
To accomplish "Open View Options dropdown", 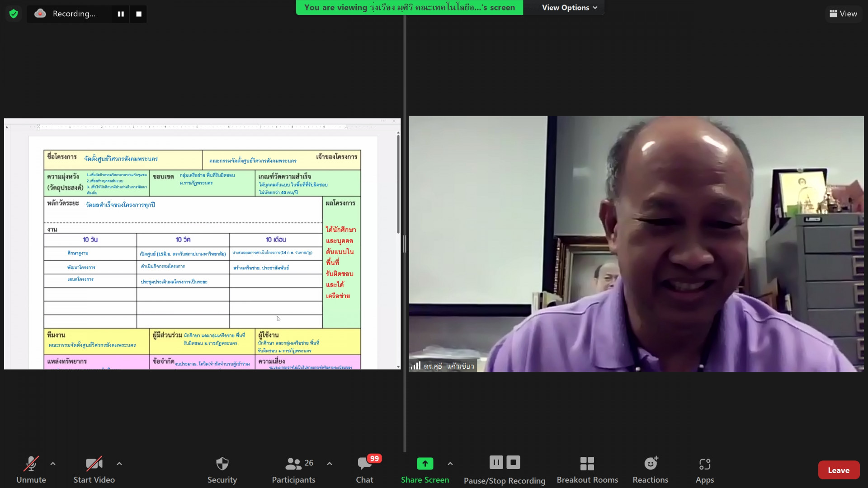I will (569, 7).
